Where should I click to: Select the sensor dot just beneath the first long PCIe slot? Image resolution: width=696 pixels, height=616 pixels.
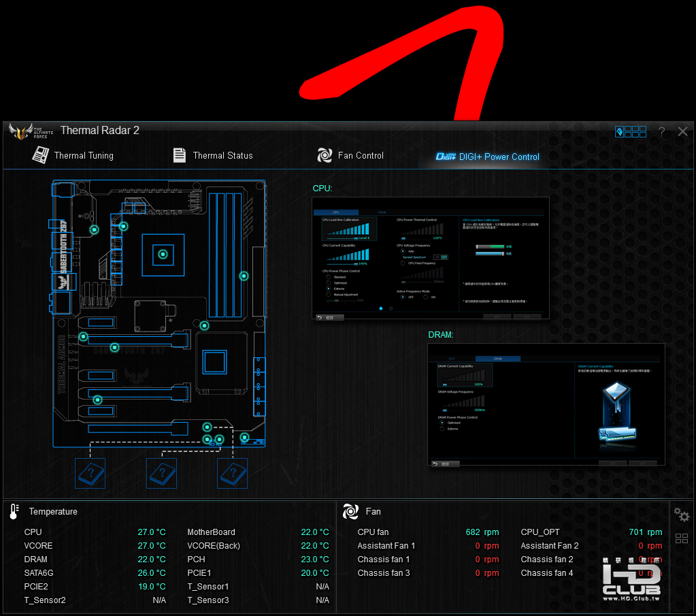[x=114, y=347]
